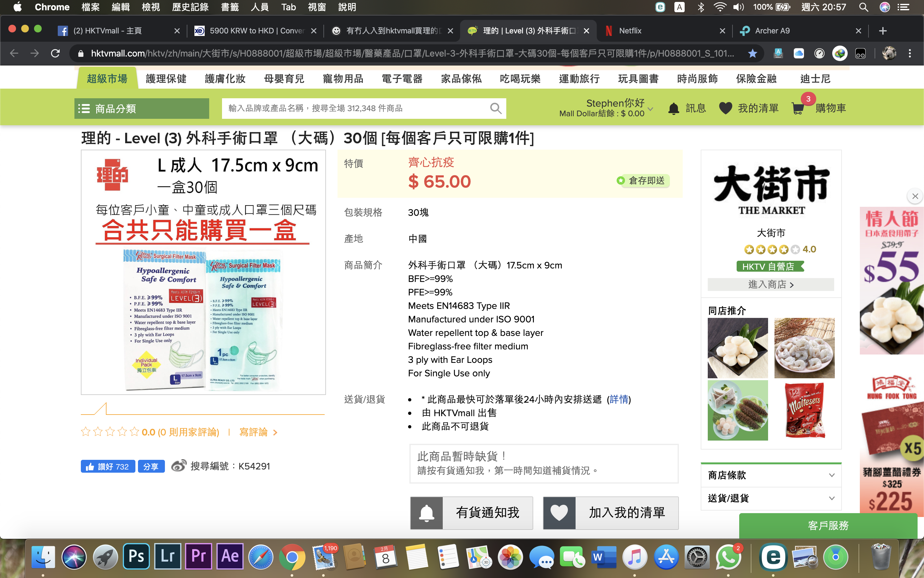Open WhatsApp from the dock
924x578 pixels.
[x=728, y=557]
